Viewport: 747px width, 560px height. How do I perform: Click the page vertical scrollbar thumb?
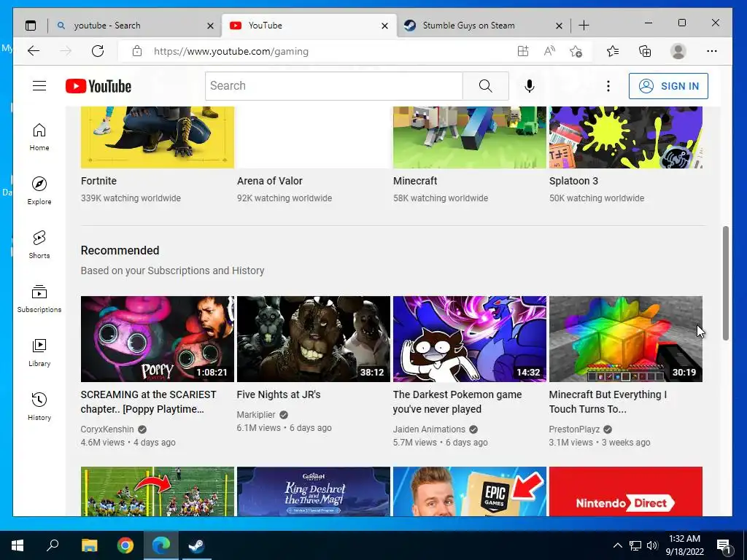point(726,284)
